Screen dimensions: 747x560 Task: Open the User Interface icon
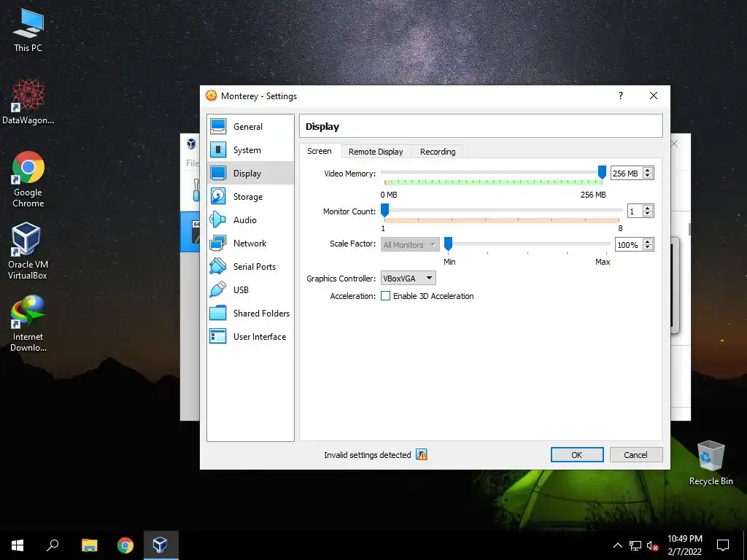[218, 336]
